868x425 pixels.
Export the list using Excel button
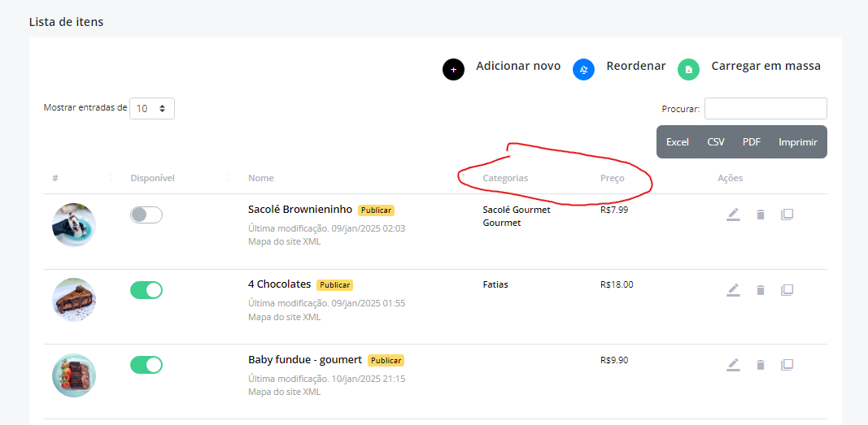pos(677,142)
